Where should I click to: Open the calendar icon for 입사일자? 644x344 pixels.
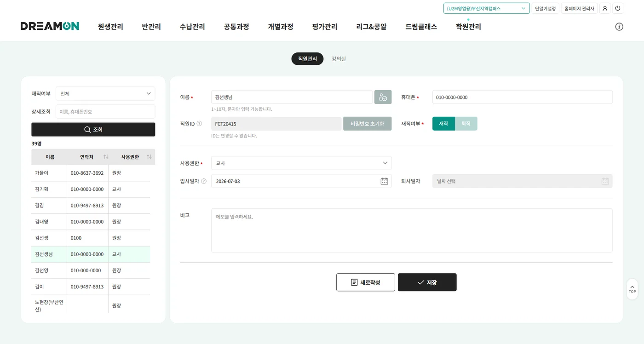(x=385, y=181)
